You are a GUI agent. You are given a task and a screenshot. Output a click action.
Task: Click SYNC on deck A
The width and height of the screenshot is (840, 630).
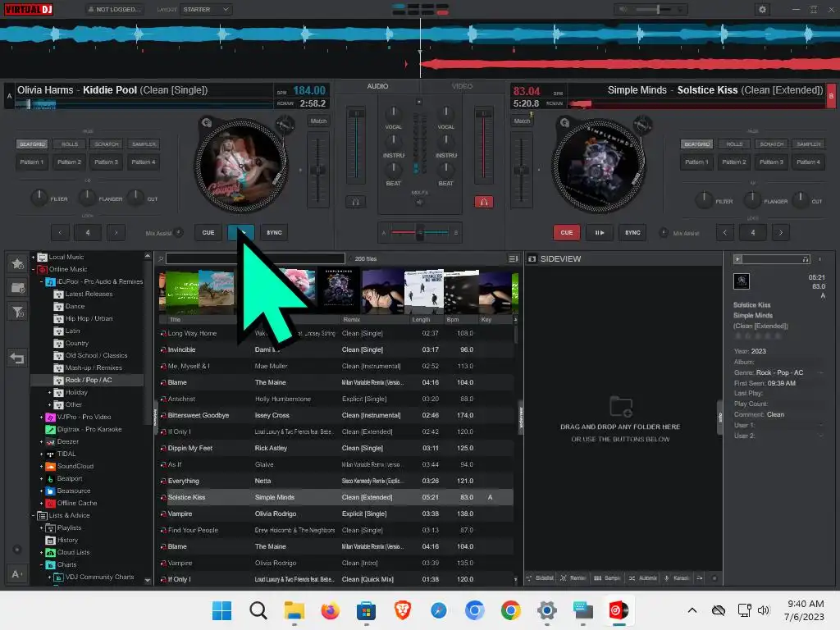pos(274,232)
